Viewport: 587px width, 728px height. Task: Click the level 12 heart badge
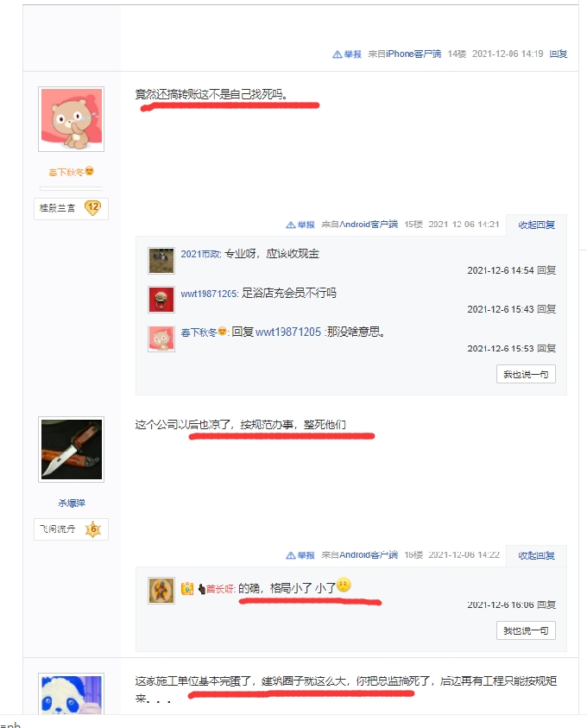point(93,207)
